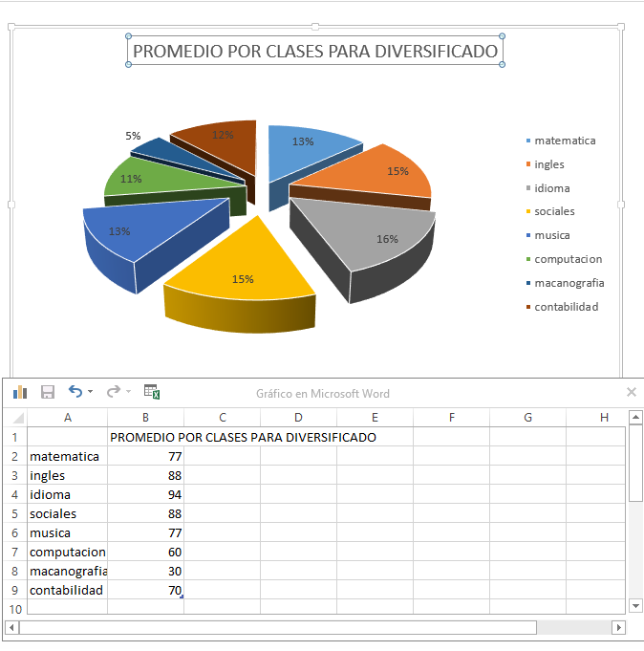Select row 1 header
Image resolution: width=644 pixels, height=651 pixels.
click(15, 437)
